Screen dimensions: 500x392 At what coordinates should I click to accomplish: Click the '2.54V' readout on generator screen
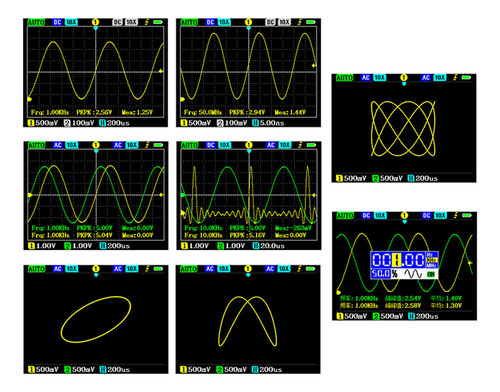tap(412, 298)
